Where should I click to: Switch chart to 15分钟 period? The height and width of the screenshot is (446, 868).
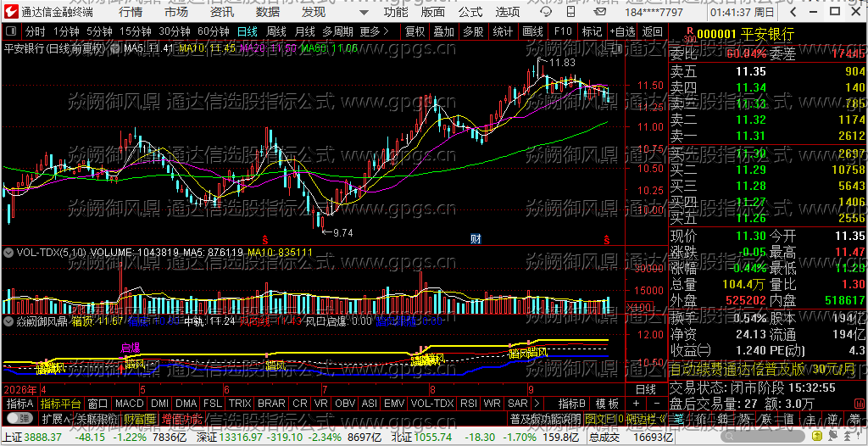[135, 31]
